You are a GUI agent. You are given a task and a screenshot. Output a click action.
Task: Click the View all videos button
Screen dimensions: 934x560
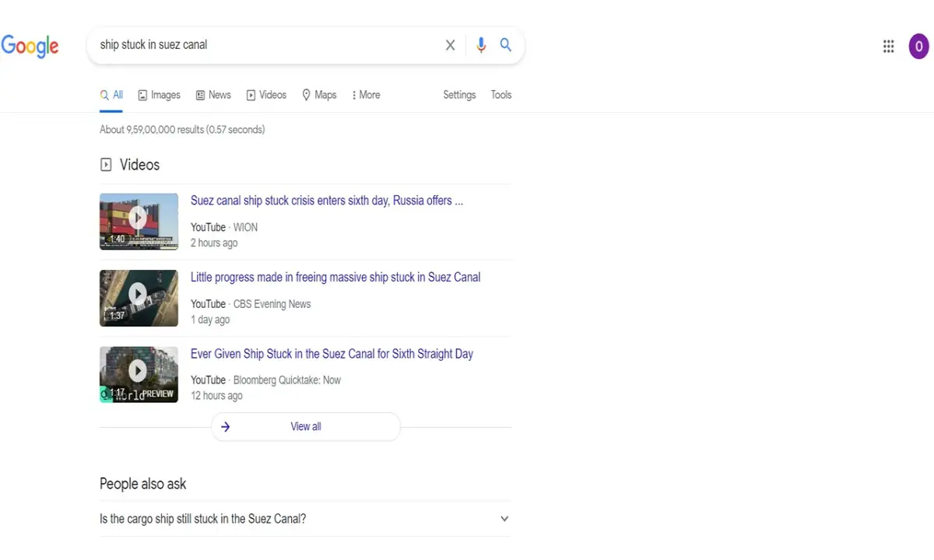click(x=306, y=426)
